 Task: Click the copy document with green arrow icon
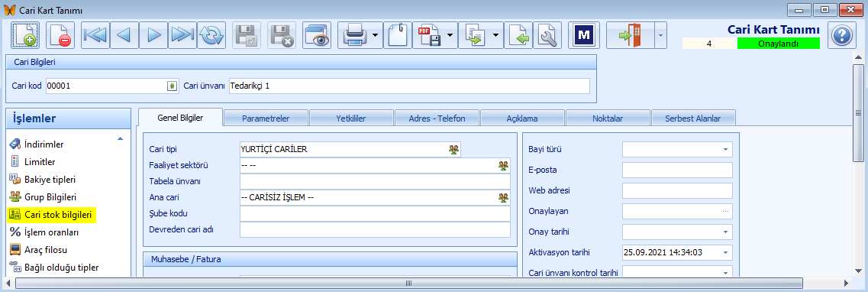tap(475, 35)
